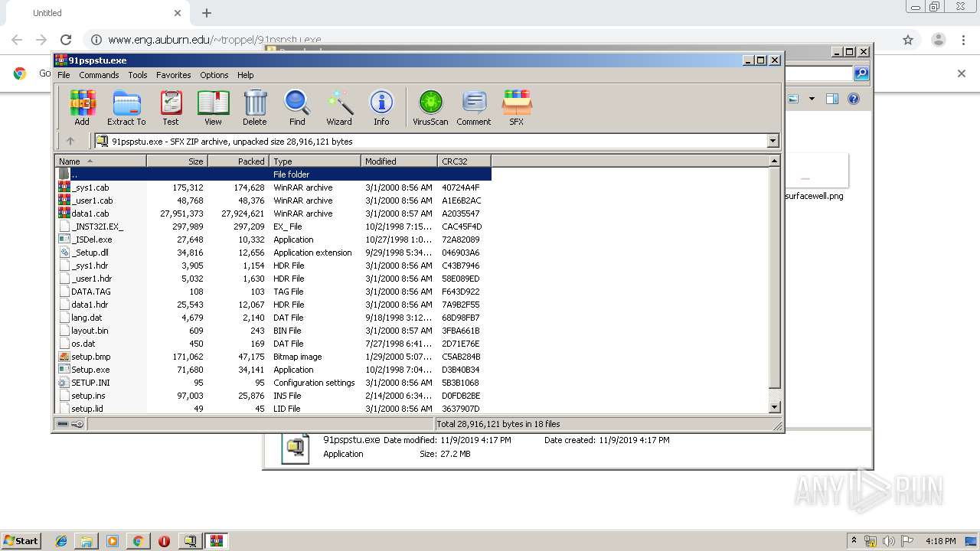This screenshot has width=980, height=551.
Task: Open the Favorites menu
Action: coord(174,75)
